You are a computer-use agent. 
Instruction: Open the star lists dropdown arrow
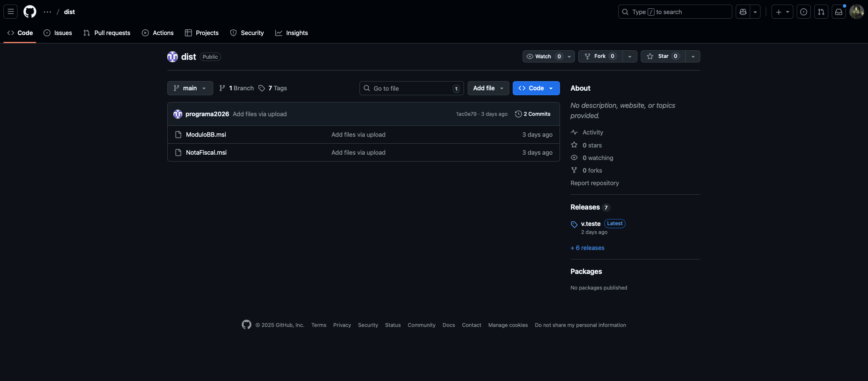tap(693, 56)
